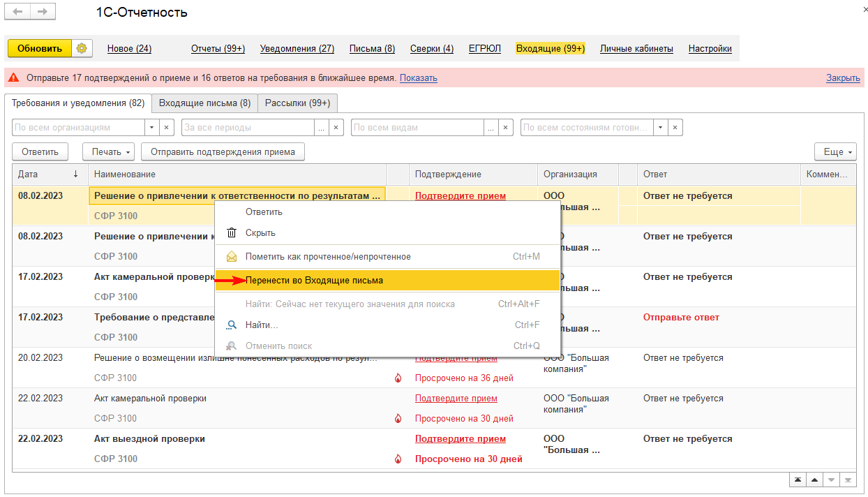
Task: Open the organization filter dropdown
Action: (x=152, y=128)
